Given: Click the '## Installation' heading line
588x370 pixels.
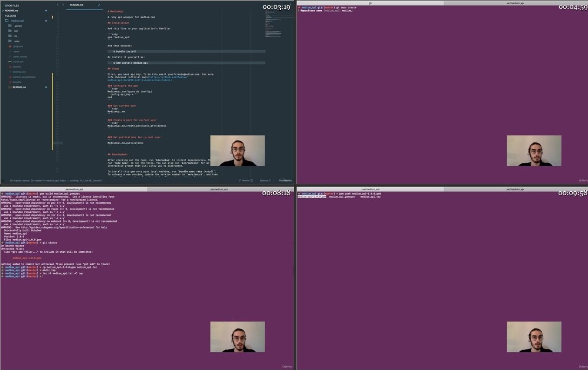Looking at the screenshot, I should (118, 23).
